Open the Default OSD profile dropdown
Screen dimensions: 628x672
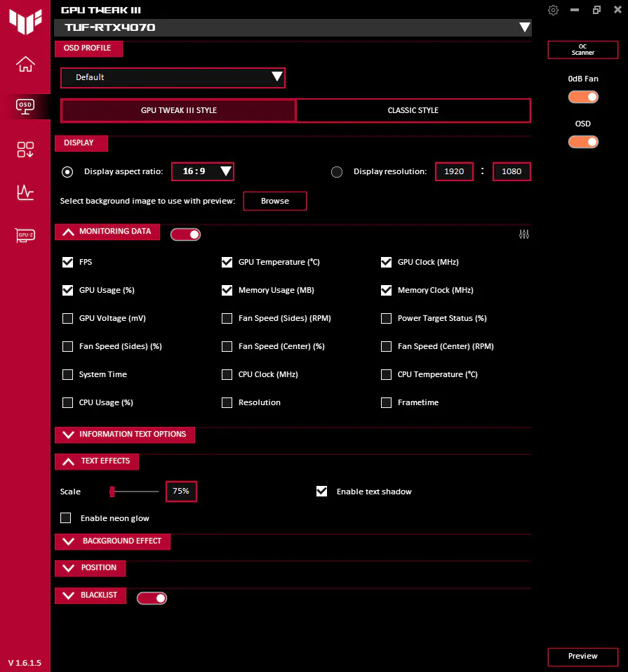pos(173,77)
